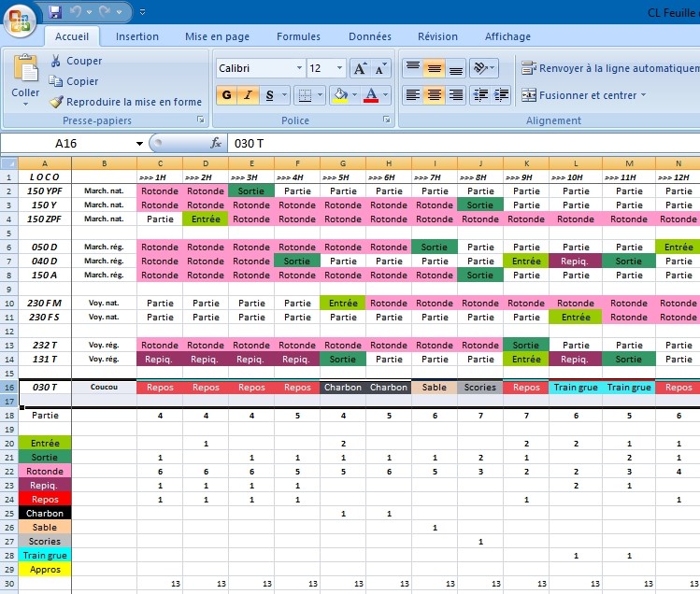Click the insert function fx icon
This screenshot has height=594, width=700.
point(216,143)
